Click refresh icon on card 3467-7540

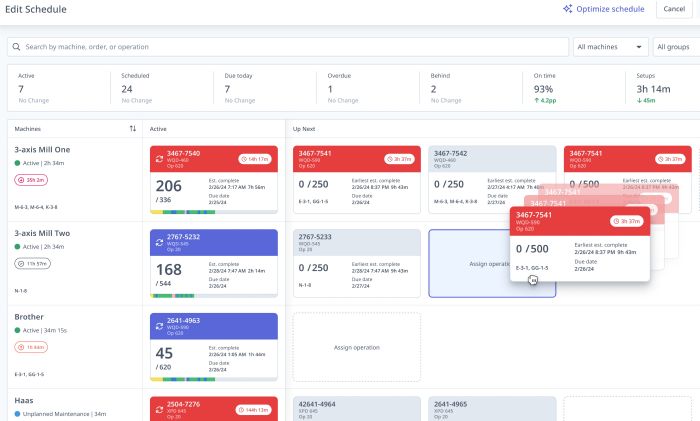tap(159, 159)
